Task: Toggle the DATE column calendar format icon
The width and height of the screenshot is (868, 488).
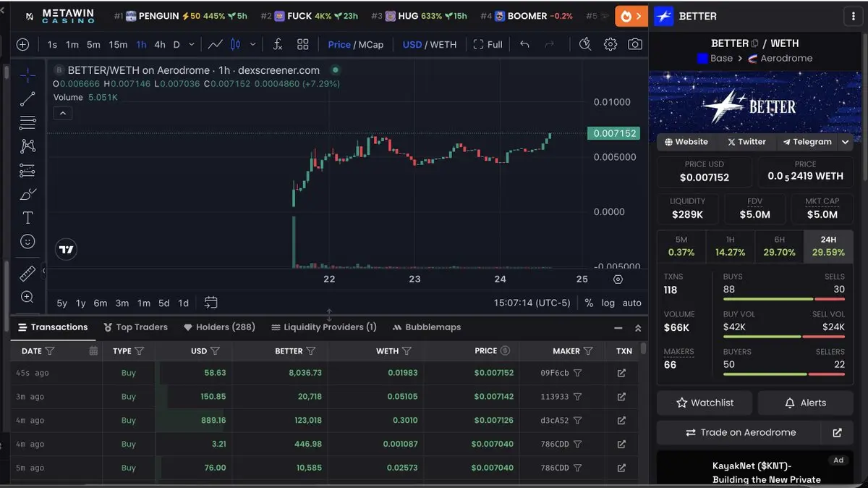Action: point(93,350)
